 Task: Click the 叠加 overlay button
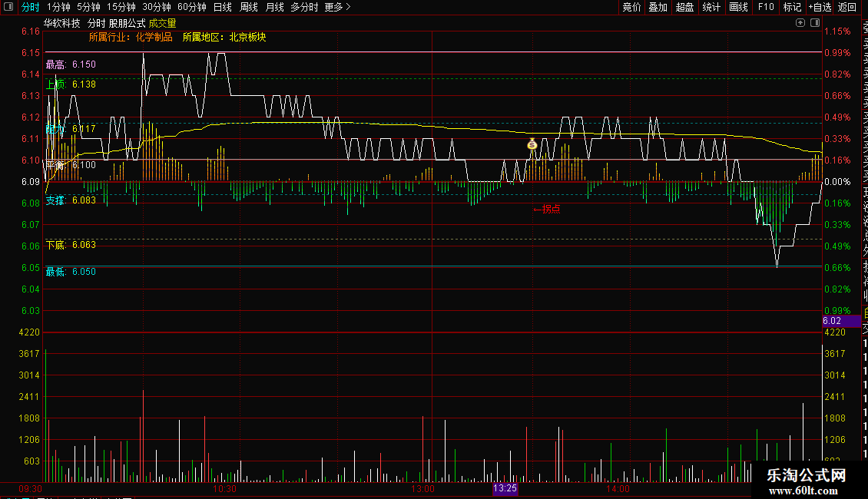[x=658, y=7]
